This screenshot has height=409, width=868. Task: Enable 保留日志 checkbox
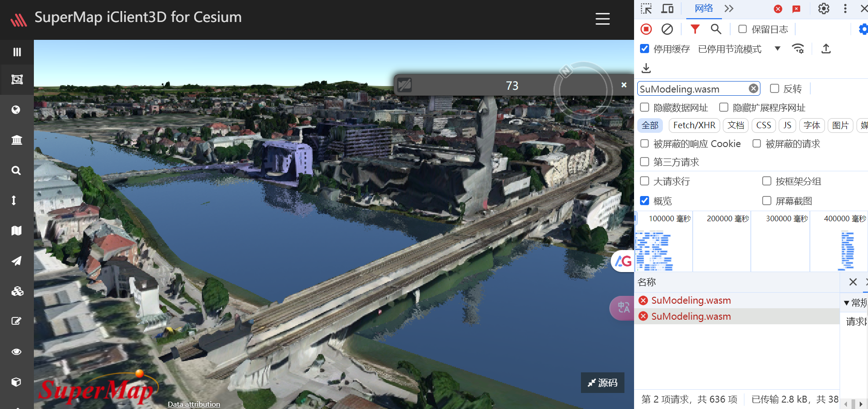pyautogui.click(x=743, y=29)
